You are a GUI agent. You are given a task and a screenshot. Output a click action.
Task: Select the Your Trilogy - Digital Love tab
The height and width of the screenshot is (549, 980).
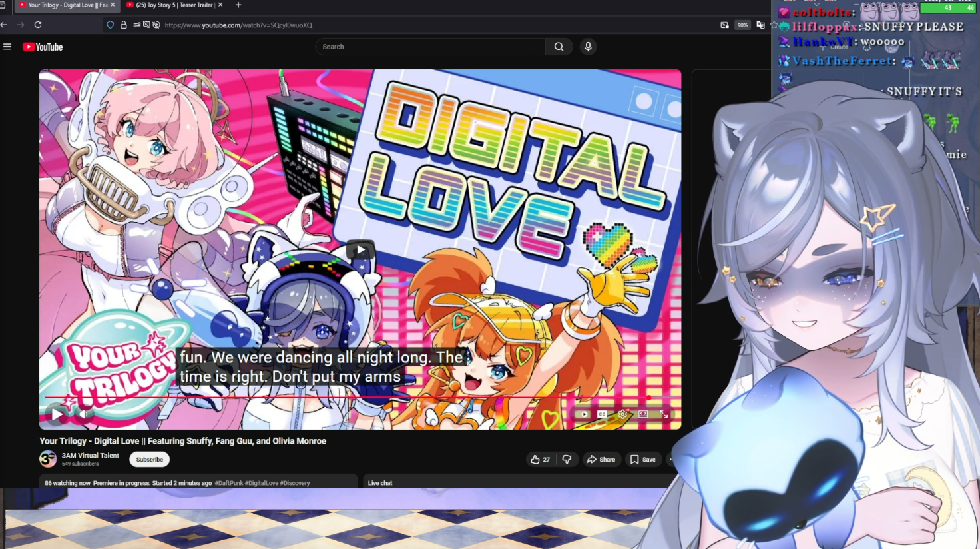(67, 5)
